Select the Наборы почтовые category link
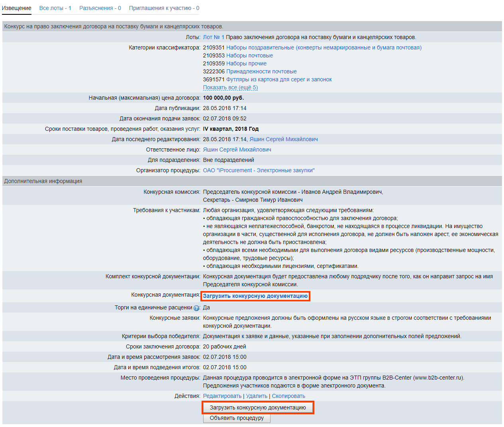 [249, 55]
